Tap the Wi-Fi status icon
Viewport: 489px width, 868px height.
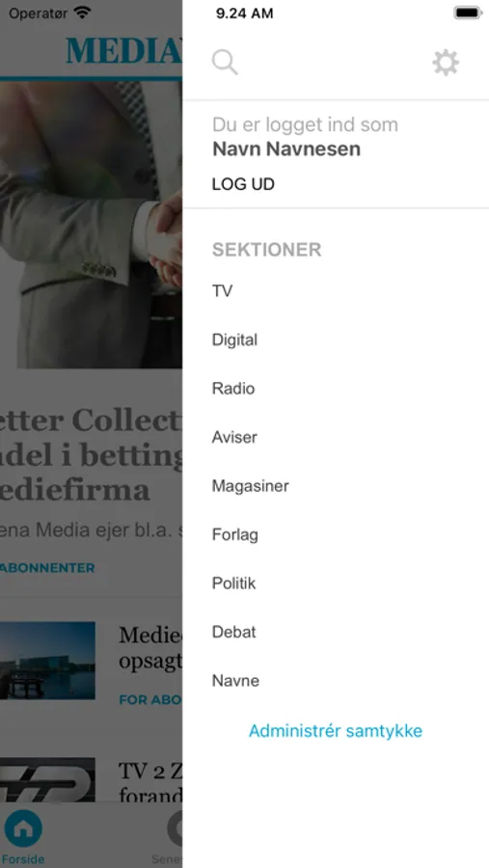coord(83,13)
